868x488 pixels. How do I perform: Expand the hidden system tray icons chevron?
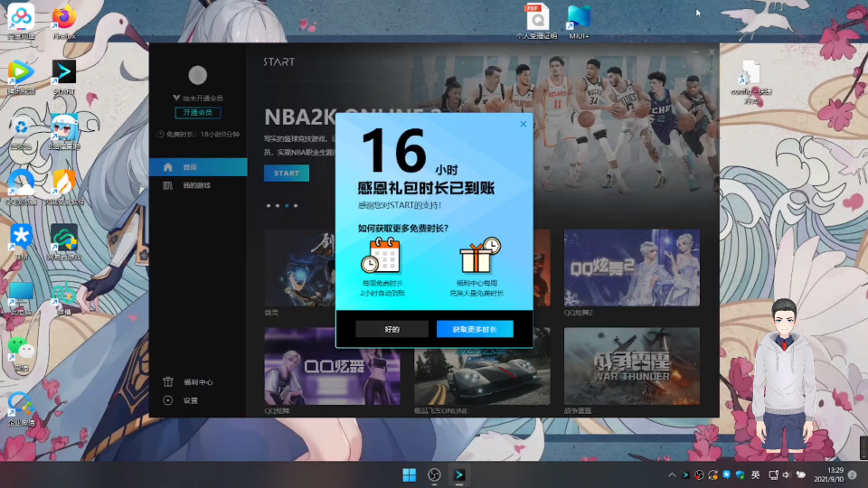(672, 474)
